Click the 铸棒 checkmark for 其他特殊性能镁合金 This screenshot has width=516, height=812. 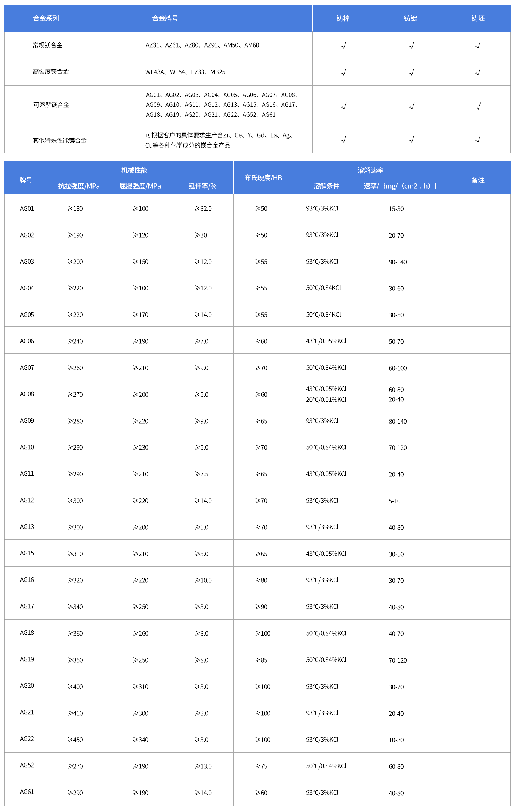(343, 140)
